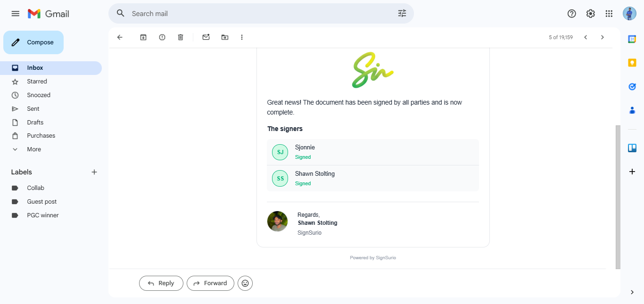Select the Drafts folder
Viewport: 644px width, 304px height.
click(35, 123)
